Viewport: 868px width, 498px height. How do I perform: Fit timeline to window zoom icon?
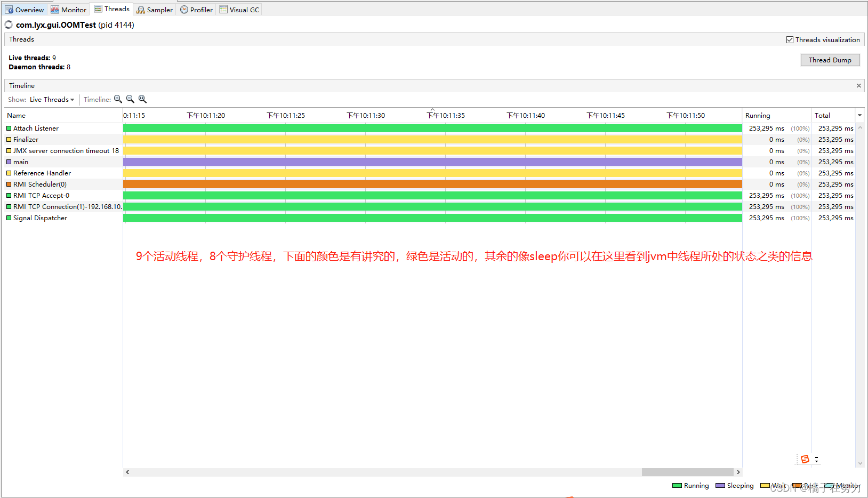[x=142, y=99]
